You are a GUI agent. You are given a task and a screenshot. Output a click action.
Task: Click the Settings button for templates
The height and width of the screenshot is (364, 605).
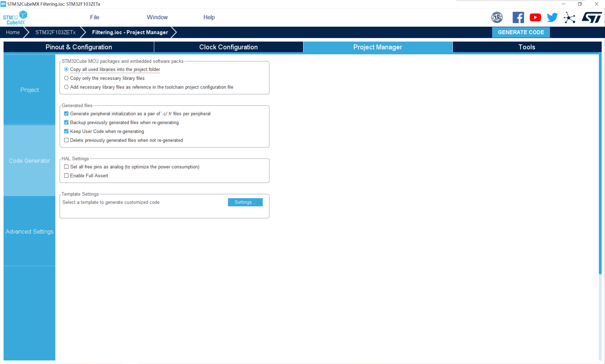[245, 202]
